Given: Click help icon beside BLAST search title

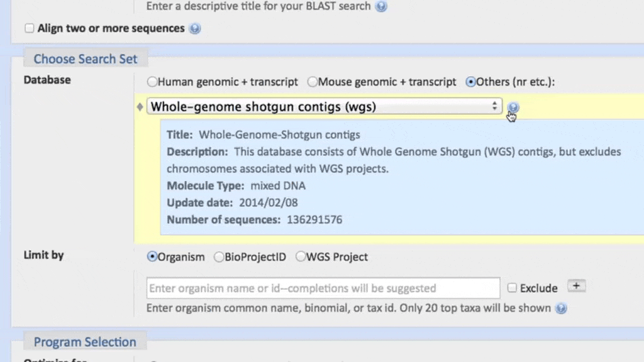Looking at the screenshot, I should tap(381, 7).
